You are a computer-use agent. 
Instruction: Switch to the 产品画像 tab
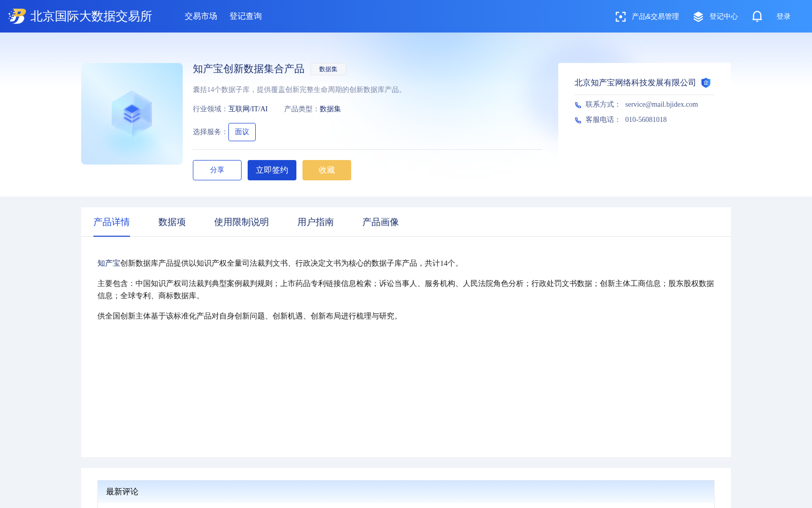coord(381,222)
